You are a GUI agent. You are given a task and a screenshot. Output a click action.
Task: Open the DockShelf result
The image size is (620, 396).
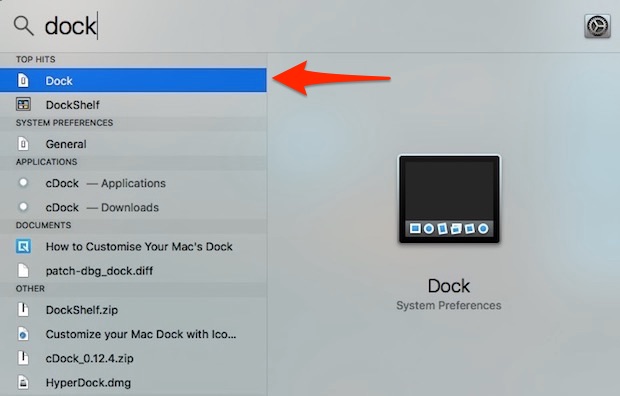point(133,105)
